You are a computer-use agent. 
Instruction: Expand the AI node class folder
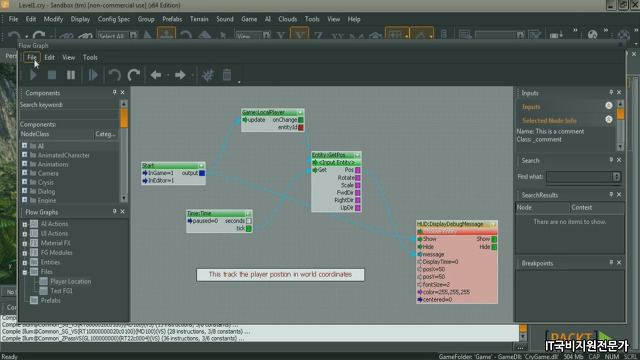point(24,146)
